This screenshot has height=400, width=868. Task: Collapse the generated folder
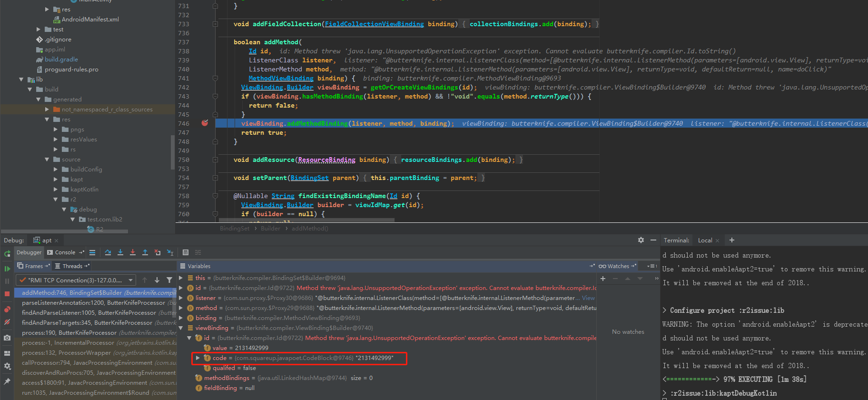point(38,100)
